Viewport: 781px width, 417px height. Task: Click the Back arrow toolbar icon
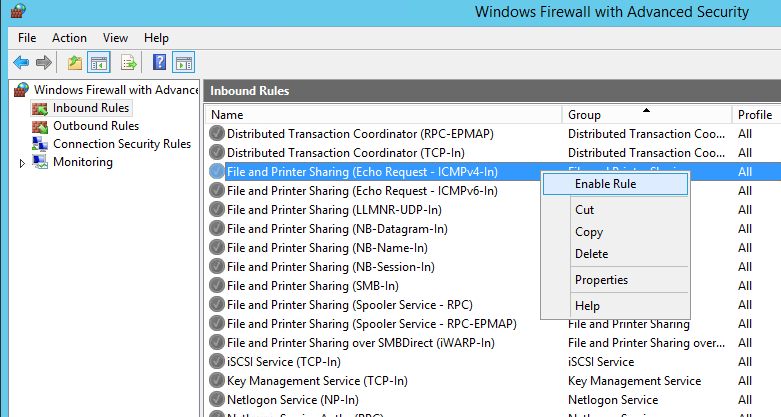tap(21, 63)
